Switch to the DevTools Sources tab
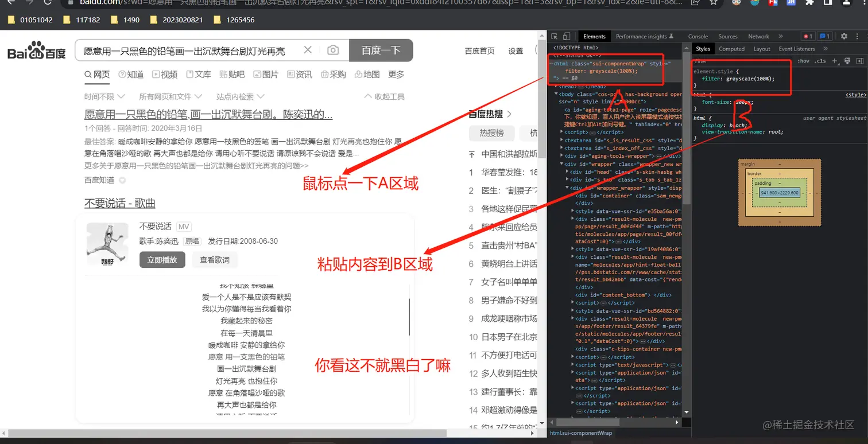Image resolution: width=868 pixels, height=444 pixels. (x=728, y=36)
